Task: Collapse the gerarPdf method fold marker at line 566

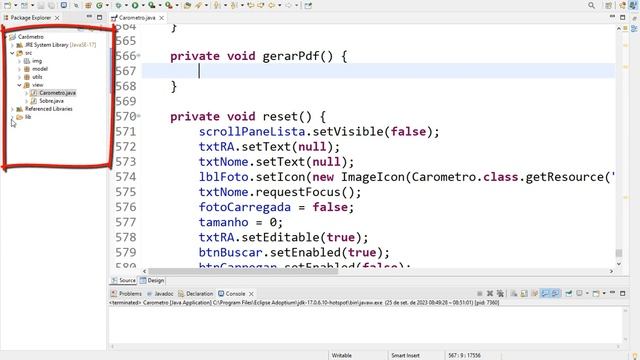Action: 139,56
